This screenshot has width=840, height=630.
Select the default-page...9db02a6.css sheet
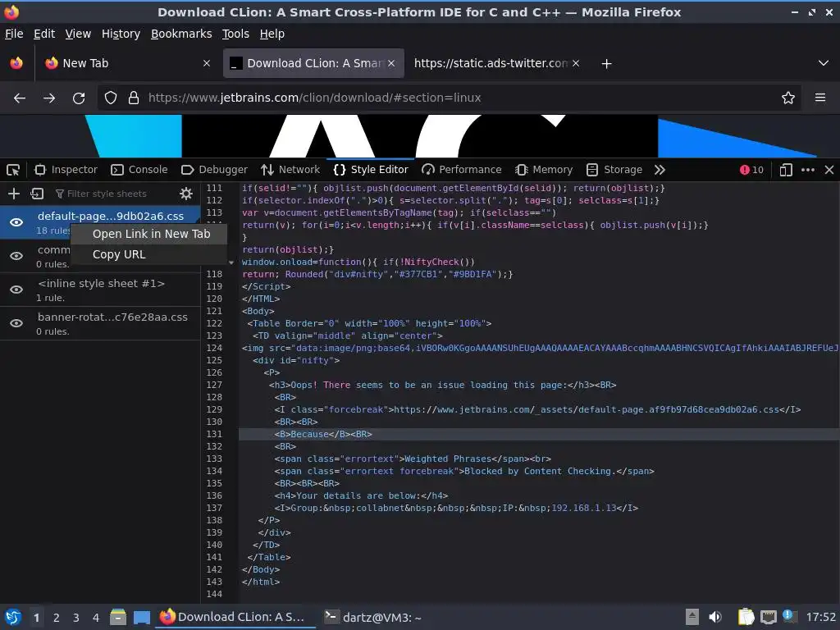coord(100,222)
